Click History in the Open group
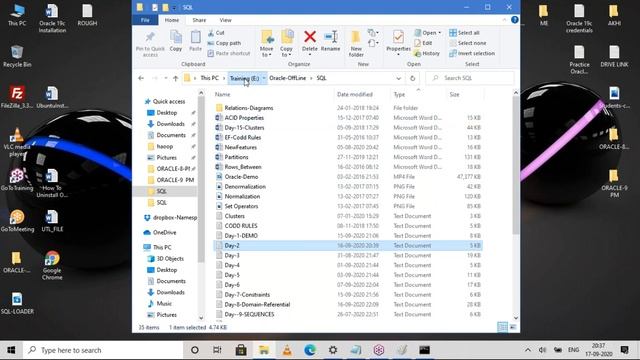 tap(427, 53)
